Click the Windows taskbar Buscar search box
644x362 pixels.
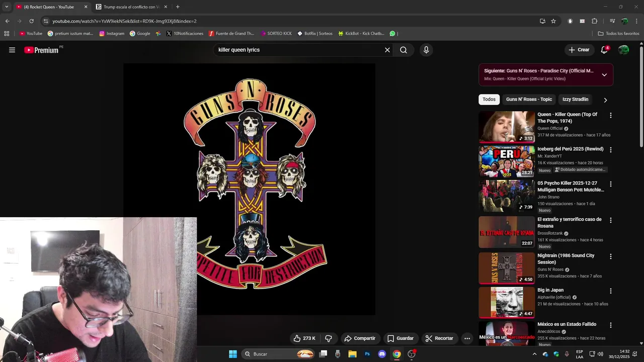(x=279, y=354)
